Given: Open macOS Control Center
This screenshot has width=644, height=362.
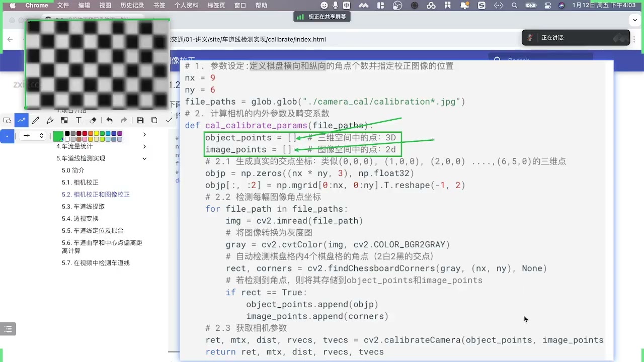Looking at the screenshot, I should [x=548, y=6].
